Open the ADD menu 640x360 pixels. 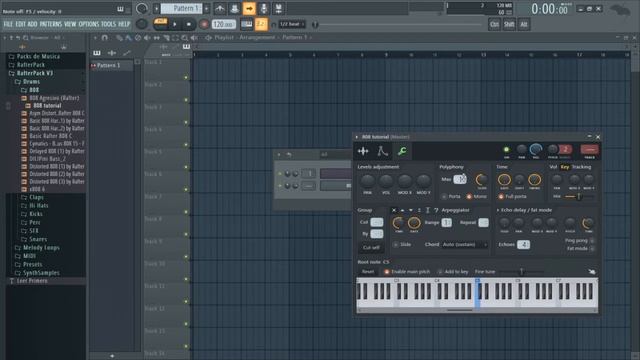33,24
